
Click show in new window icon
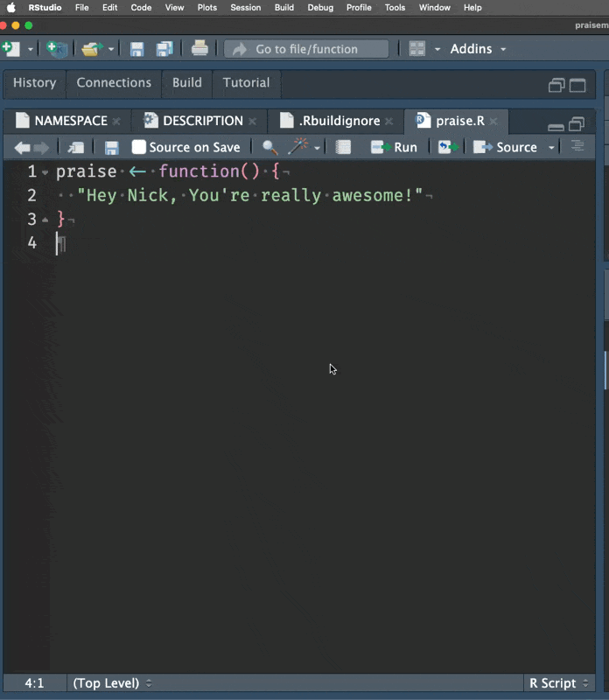(76, 147)
